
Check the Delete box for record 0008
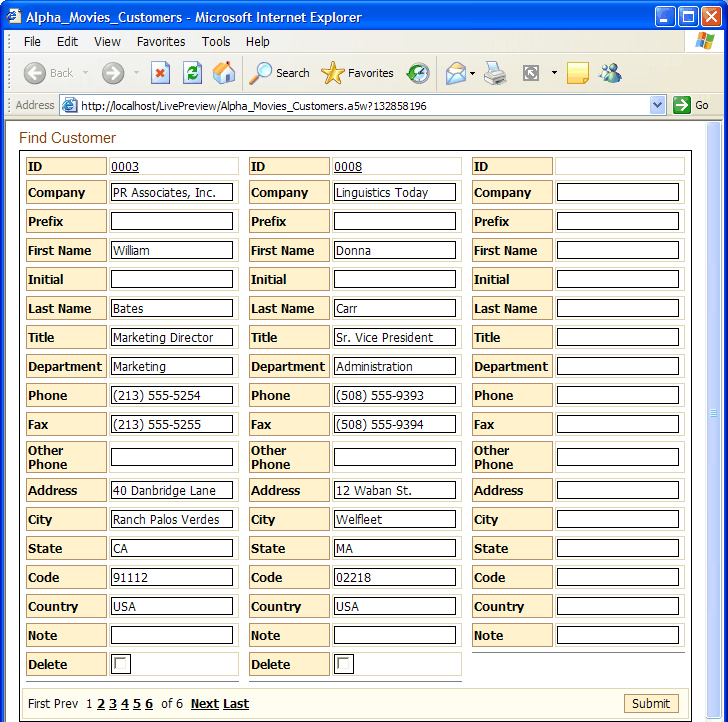344,664
